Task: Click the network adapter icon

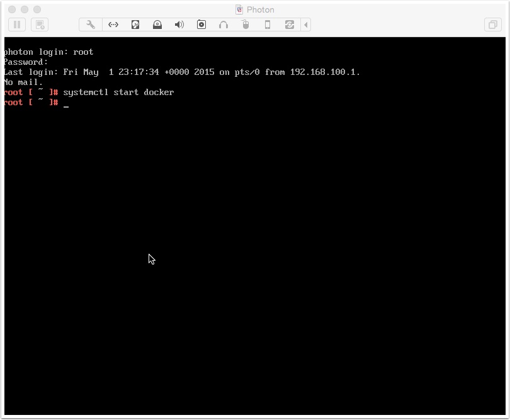Action: (x=113, y=25)
